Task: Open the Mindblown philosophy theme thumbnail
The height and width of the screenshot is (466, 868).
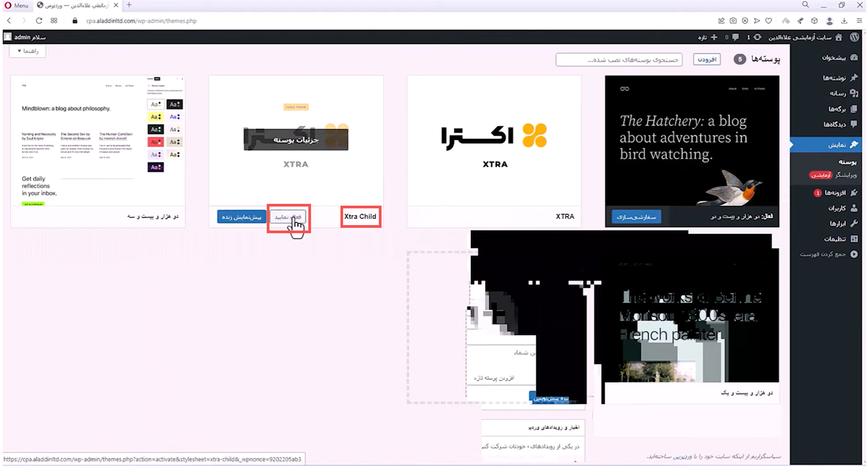Action: 98,141
